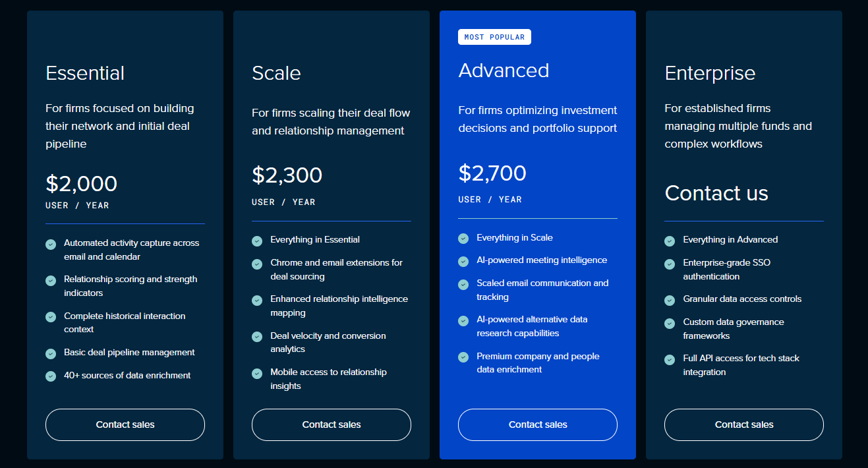This screenshot has width=868, height=468.
Task: Click the check icon next to Everything in Advanced
Action: tap(670, 241)
